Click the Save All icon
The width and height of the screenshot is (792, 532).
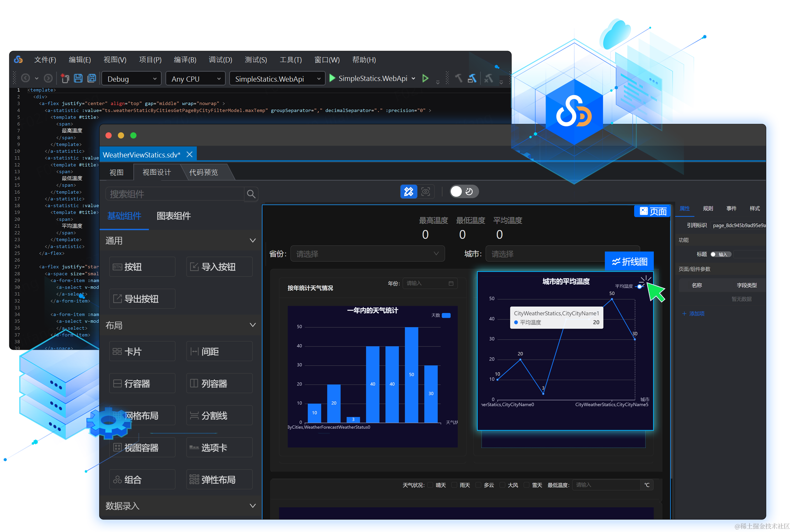click(92, 79)
